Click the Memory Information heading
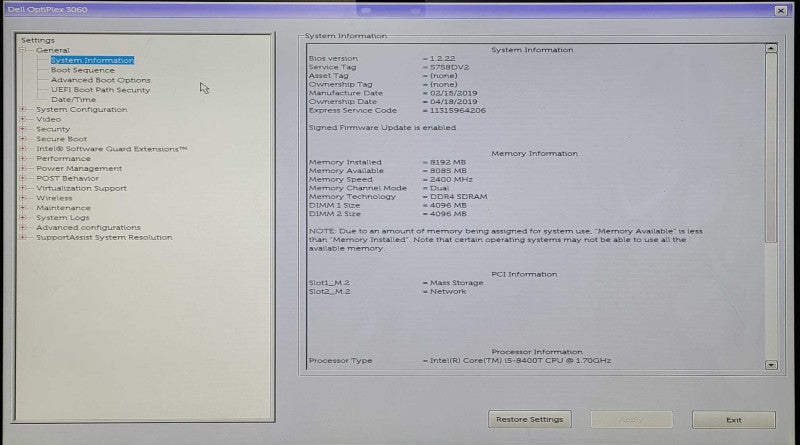 point(534,153)
